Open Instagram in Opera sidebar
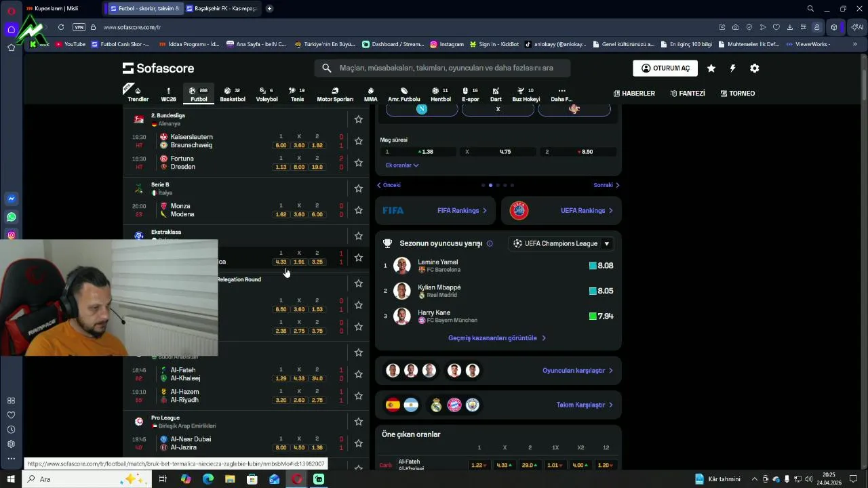Image resolution: width=868 pixels, height=488 pixels. click(x=11, y=235)
